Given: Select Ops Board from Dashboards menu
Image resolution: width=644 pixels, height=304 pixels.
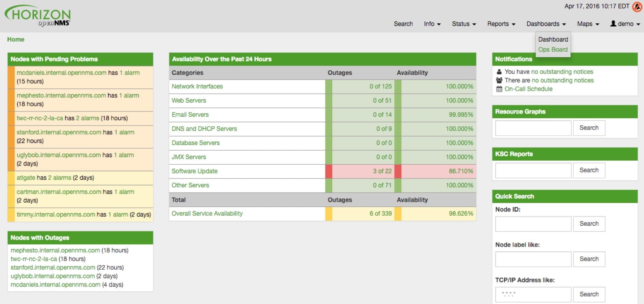Looking at the screenshot, I should pyautogui.click(x=553, y=50).
